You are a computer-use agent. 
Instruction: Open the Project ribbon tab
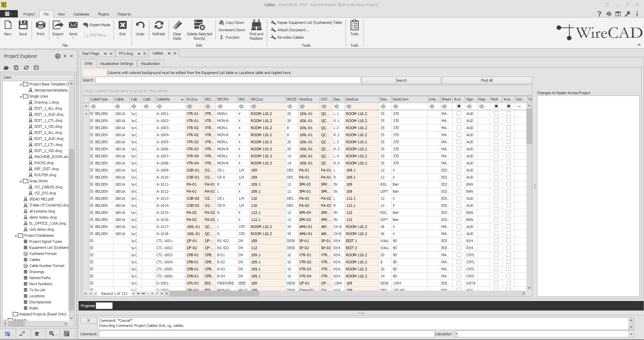29,14
